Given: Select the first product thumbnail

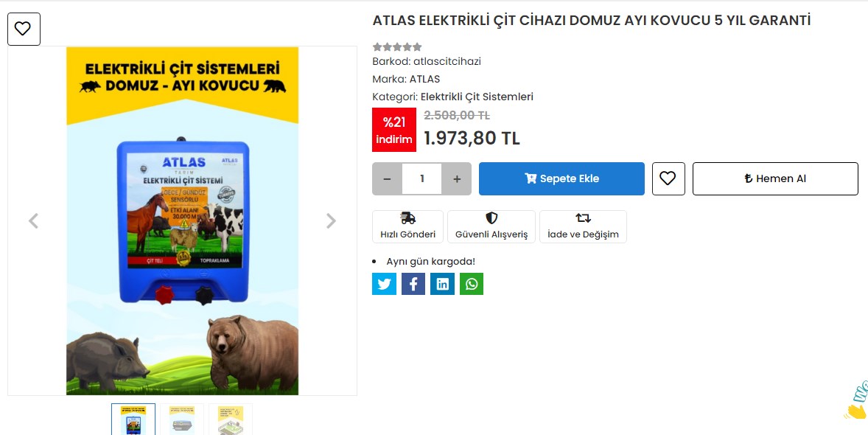Looking at the screenshot, I should [133, 420].
